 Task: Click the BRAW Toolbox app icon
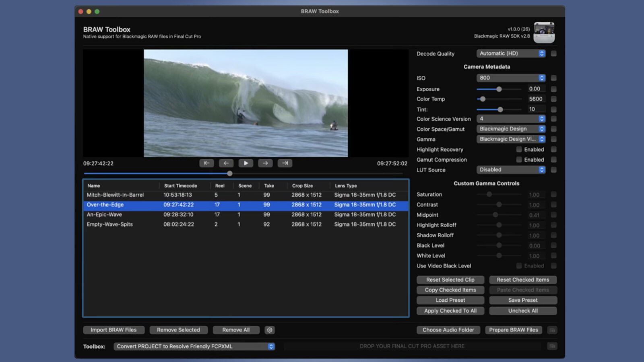coord(544,33)
